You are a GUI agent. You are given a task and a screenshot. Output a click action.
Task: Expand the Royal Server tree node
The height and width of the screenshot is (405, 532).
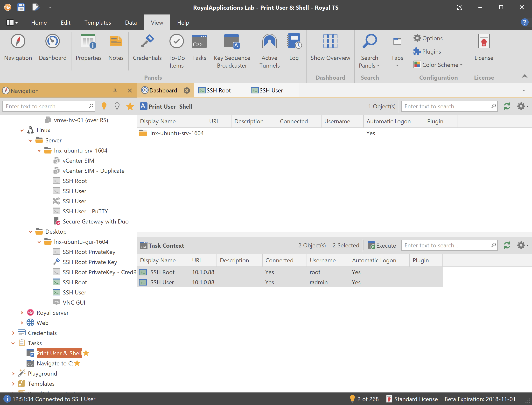pos(22,313)
